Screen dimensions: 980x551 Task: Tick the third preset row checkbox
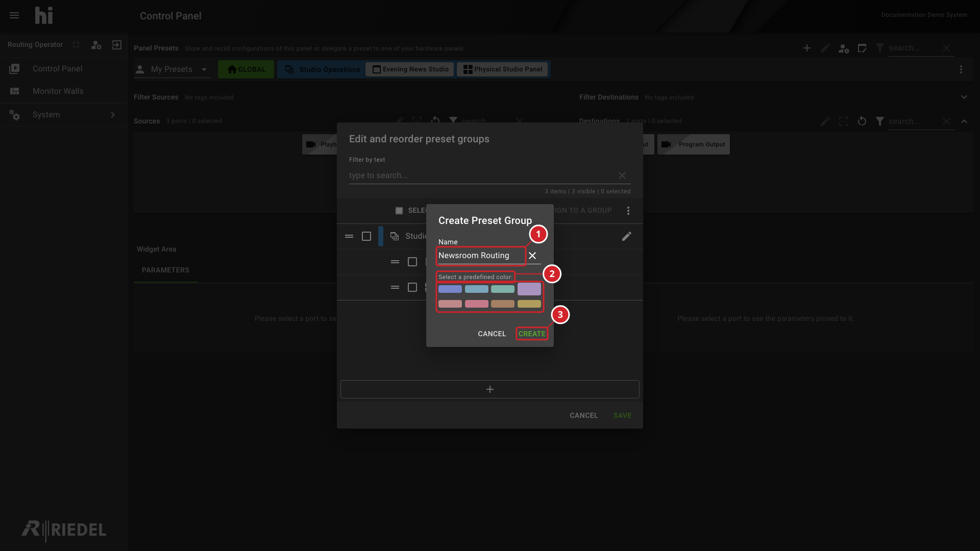pyautogui.click(x=412, y=287)
